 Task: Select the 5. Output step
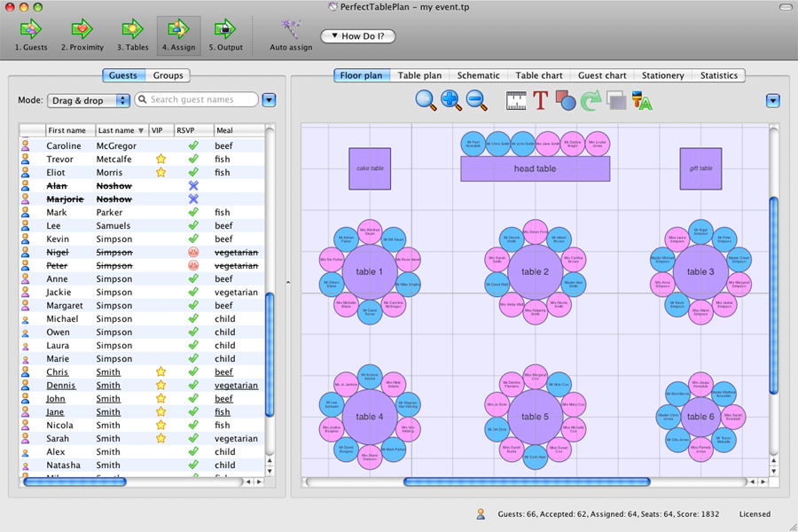click(x=225, y=34)
